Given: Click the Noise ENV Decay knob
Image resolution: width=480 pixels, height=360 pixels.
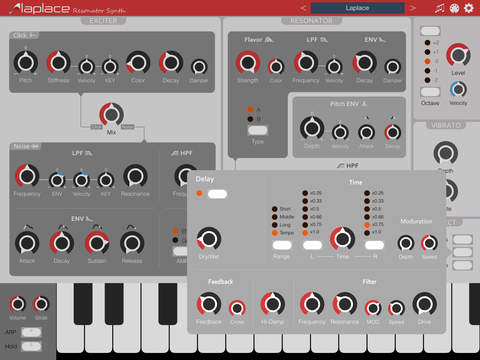Looking at the screenshot, I should [62, 243].
